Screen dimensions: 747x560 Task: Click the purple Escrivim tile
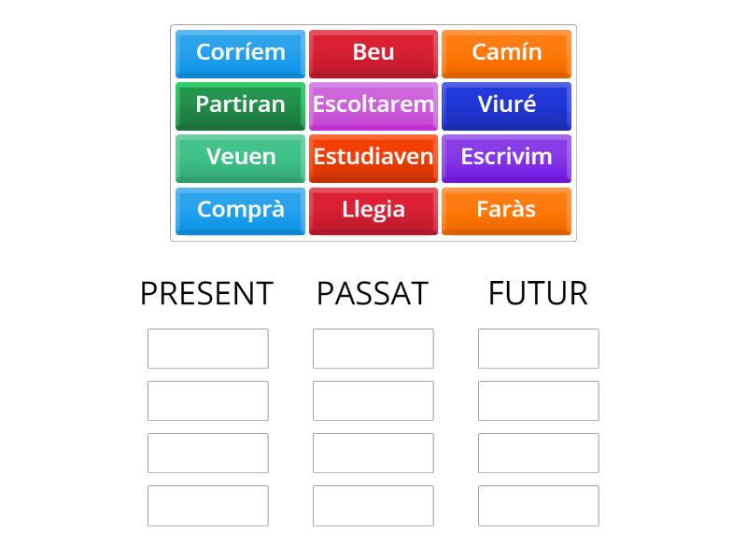click(506, 158)
